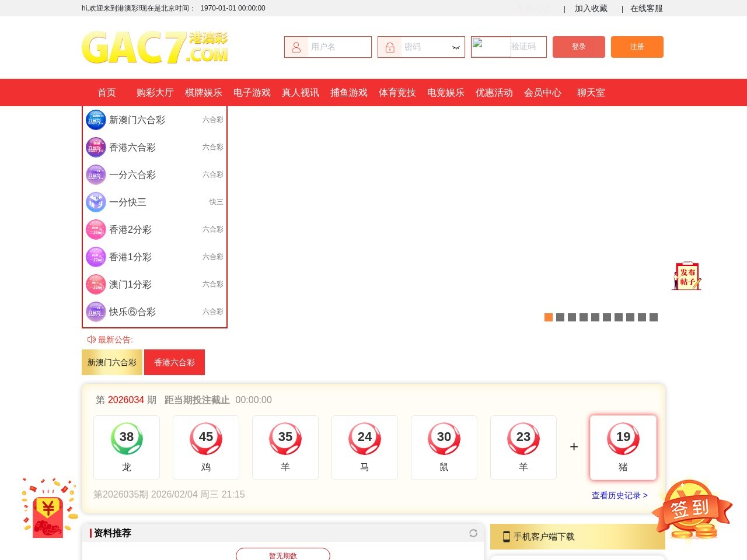
Task: Click the orange 注册 register button
Action: 637,47
